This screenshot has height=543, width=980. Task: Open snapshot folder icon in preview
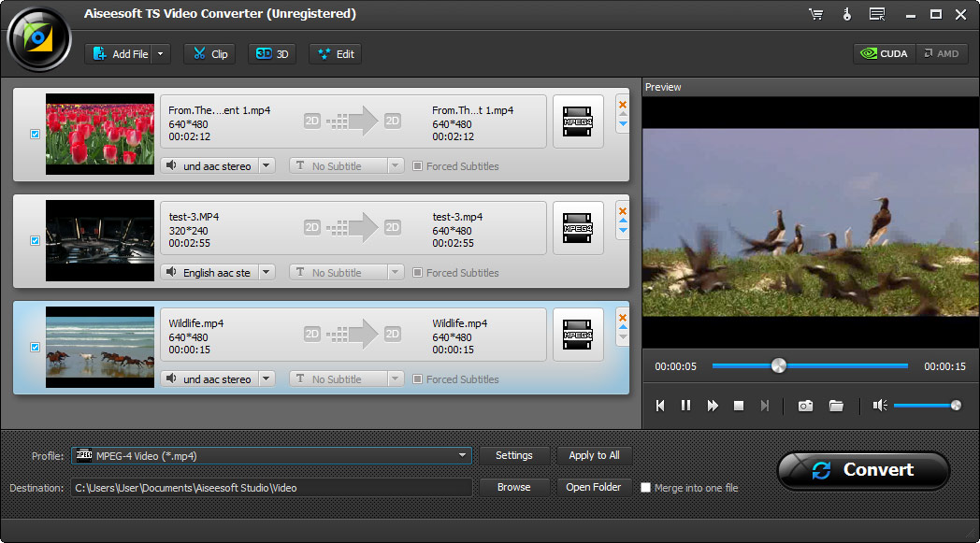pyautogui.click(x=836, y=407)
